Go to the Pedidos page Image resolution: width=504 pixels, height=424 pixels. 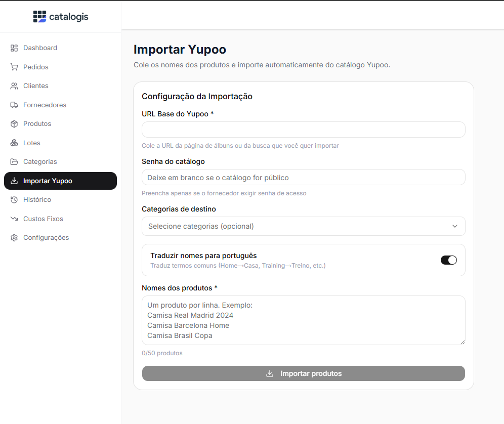(60, 67)
